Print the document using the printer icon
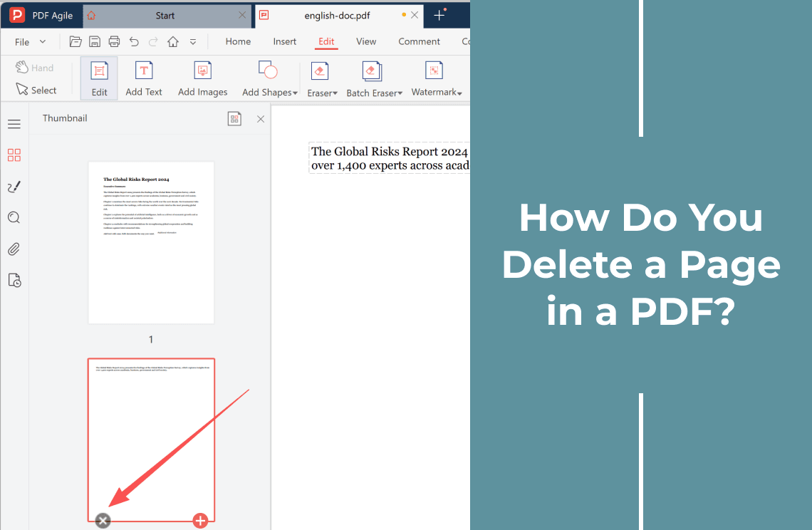This screenshot has width=812, height=530. pyautogui.click(x=115, y=41)
